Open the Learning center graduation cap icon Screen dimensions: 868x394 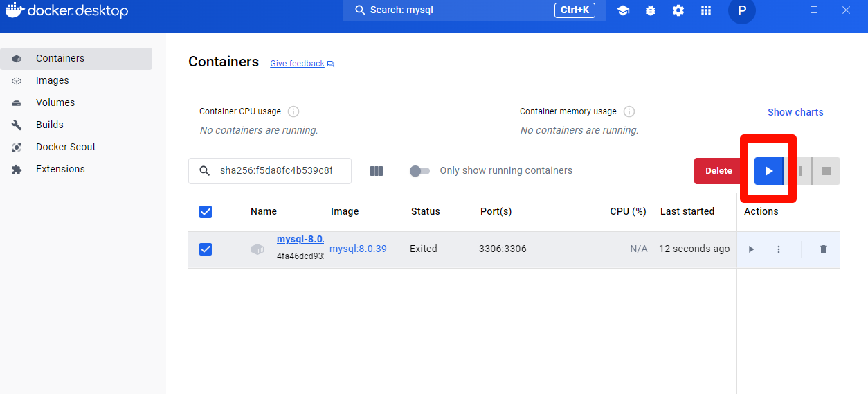pyautogui.click(x=623, y=10)
